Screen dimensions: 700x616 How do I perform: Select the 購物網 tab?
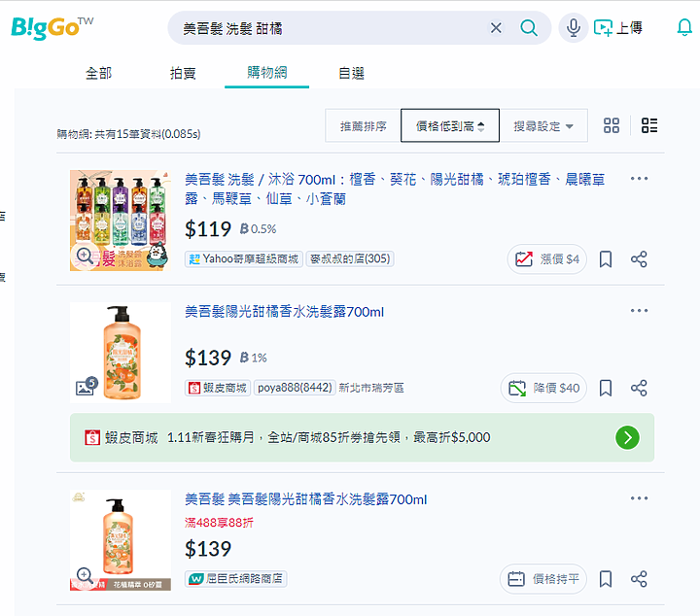(x=267, y=72)
